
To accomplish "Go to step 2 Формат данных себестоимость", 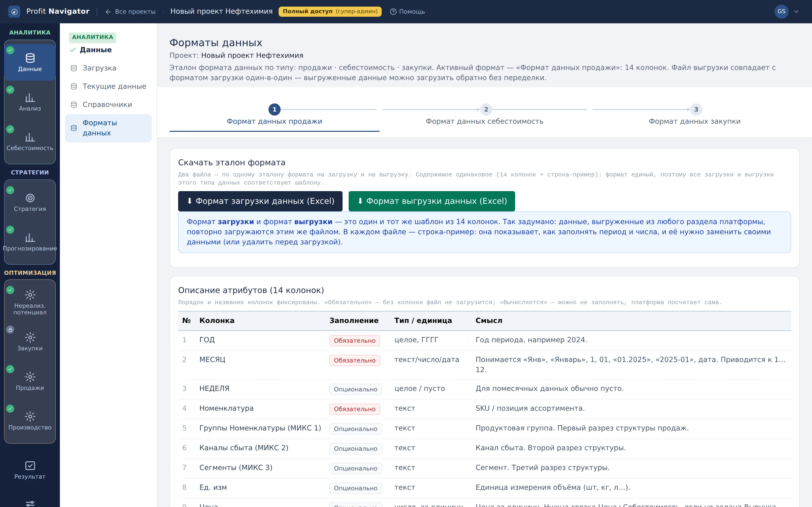I will [484, 115].
